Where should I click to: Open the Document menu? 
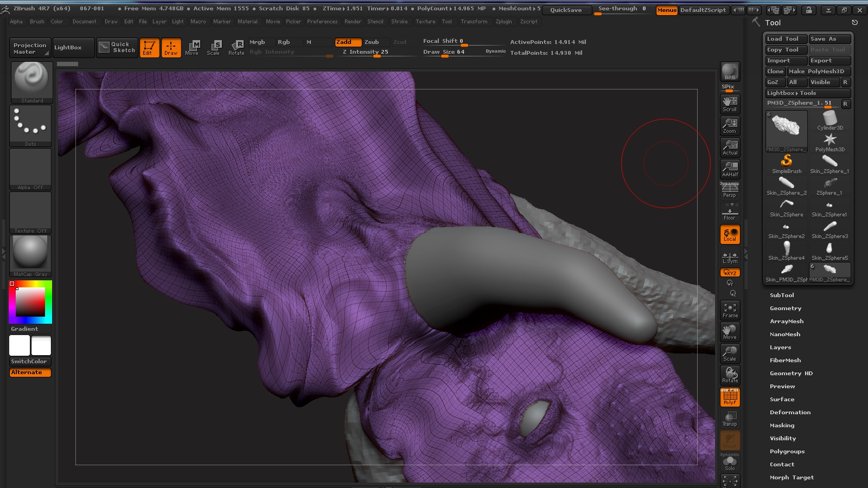[x=85, y=22]
